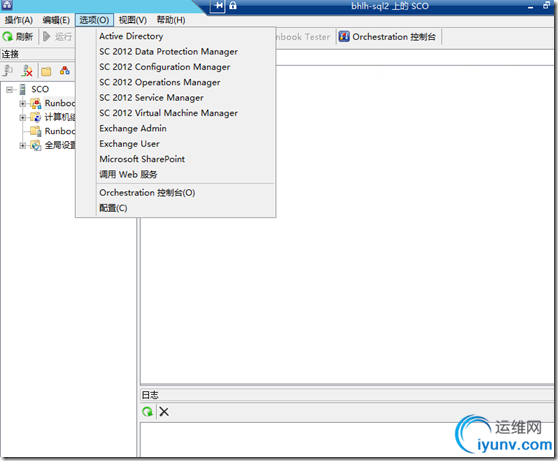Image resolution: width=558 pixels, height=461 pixels.
Task: Click the 刷新 toolbar button label
Action: tap(24, 37)
